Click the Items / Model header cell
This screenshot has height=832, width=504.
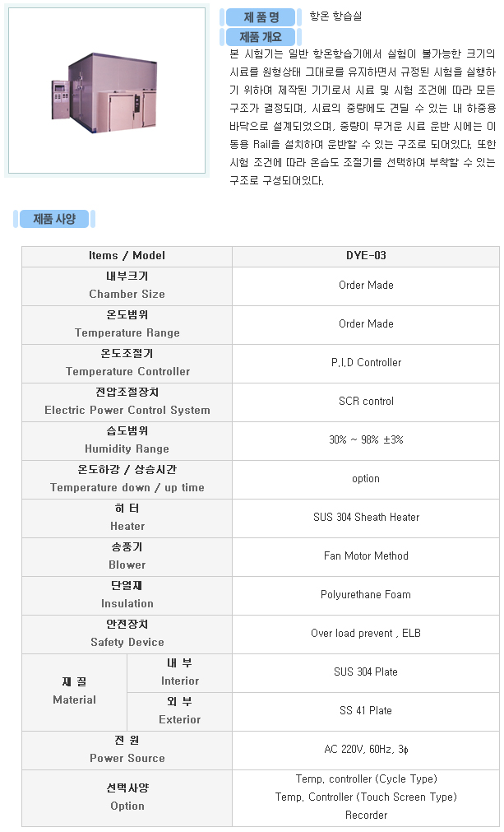pos(127,256)
